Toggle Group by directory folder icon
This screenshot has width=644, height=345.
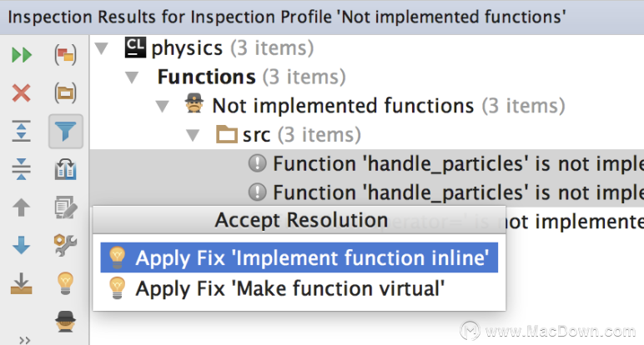click(65, 92)
